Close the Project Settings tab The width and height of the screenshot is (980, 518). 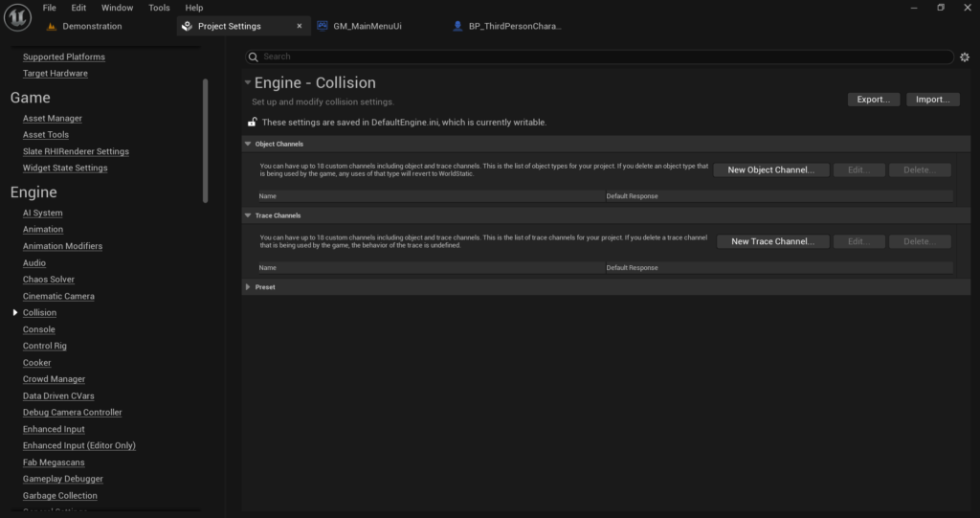tap(300, 26)
